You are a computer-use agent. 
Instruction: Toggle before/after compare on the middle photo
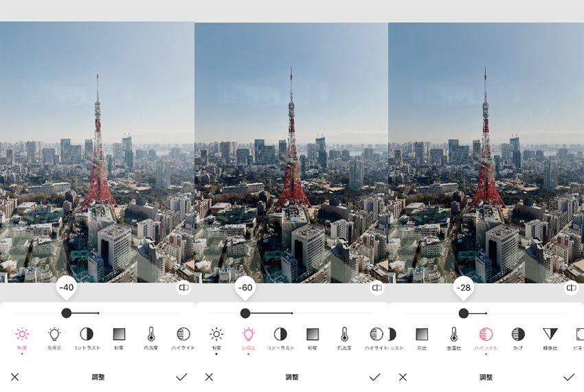377,288
